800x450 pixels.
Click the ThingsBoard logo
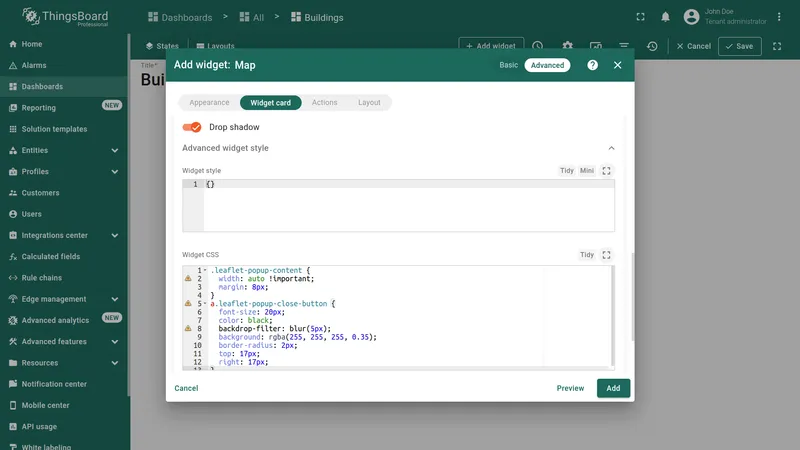tap(65, 17)
